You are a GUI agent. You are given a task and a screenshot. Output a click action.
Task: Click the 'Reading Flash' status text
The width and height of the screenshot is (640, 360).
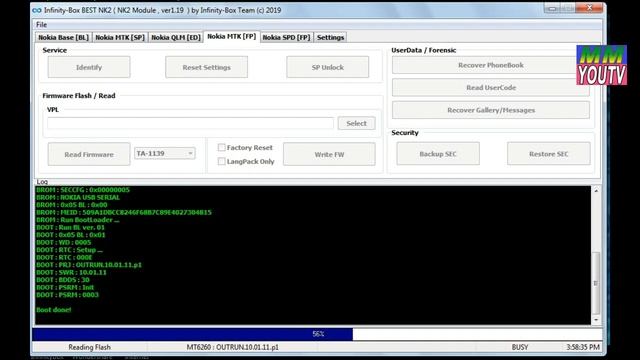point(89,347)
